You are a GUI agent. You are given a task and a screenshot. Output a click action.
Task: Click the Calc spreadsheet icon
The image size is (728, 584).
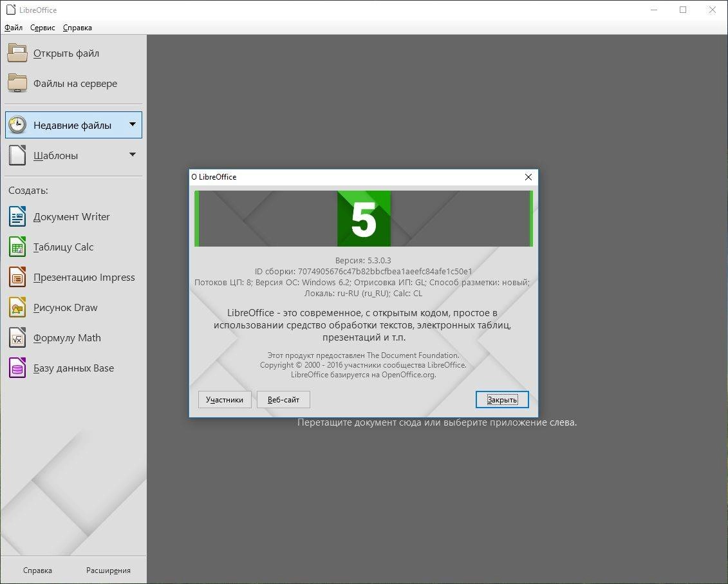(x=17, y=247)
